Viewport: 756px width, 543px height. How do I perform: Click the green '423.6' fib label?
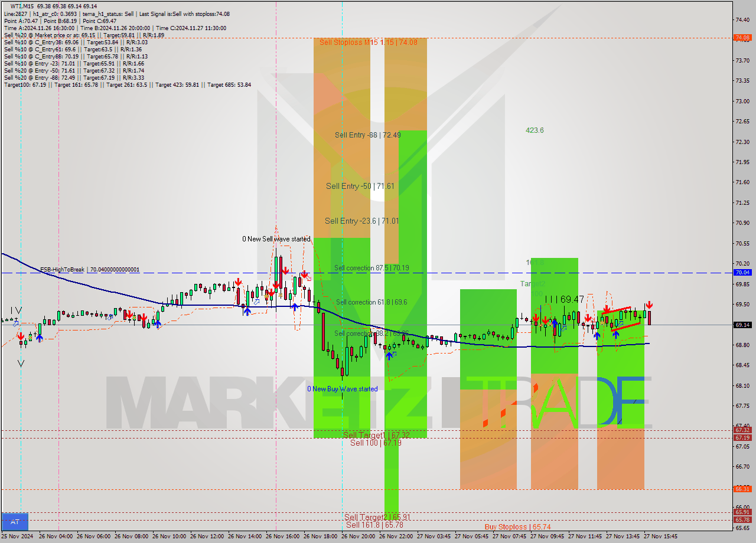[x=535, y=130]
